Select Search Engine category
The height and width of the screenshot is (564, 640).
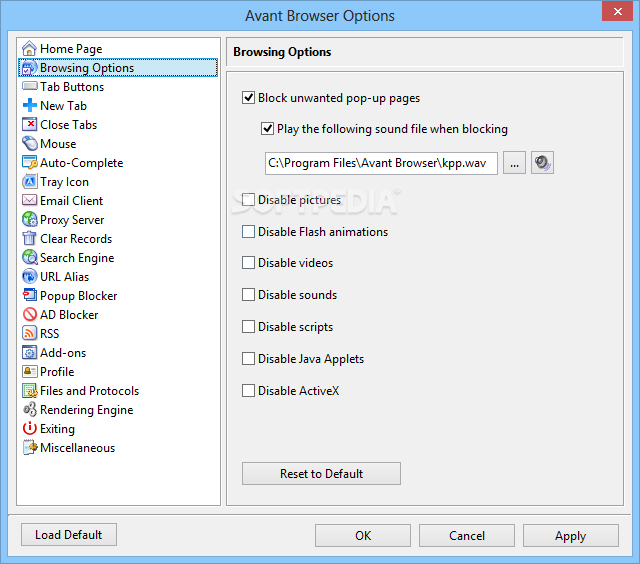coord(77,258)
